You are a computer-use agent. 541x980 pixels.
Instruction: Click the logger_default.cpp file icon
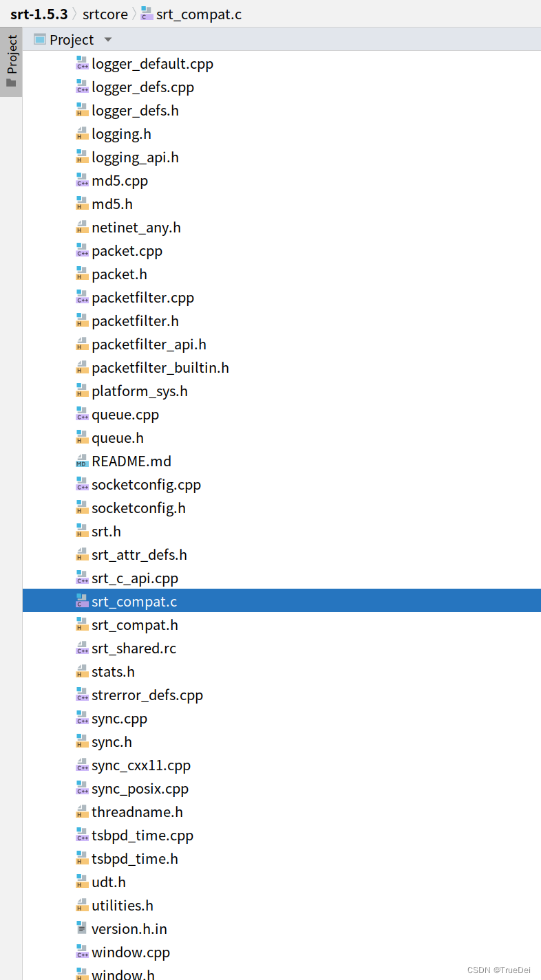[x=82, y=64]
